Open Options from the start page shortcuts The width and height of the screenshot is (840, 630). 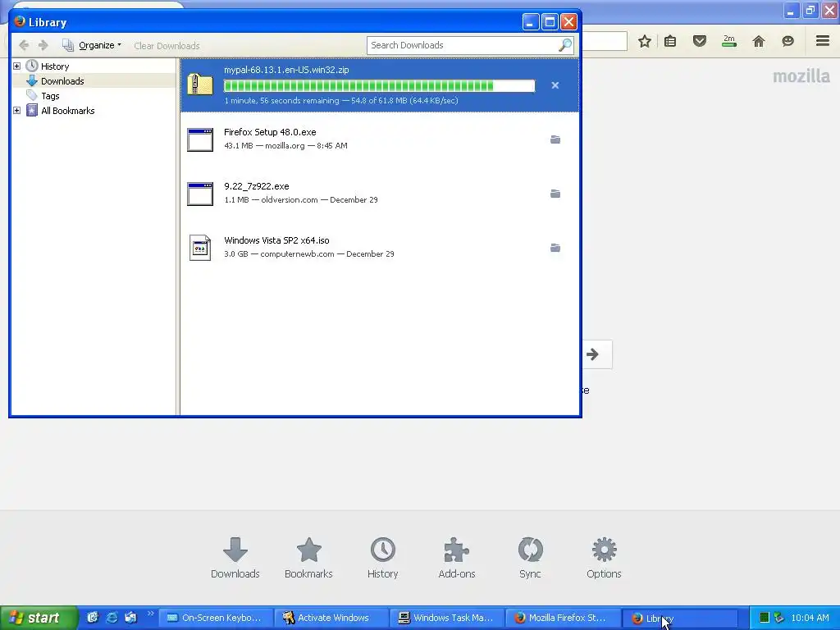pos(604,558)
